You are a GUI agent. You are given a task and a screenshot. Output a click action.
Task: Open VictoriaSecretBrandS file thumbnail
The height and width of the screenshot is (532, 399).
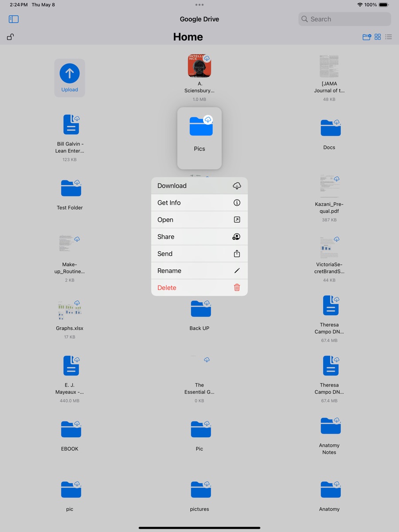(x=329, y=246)
